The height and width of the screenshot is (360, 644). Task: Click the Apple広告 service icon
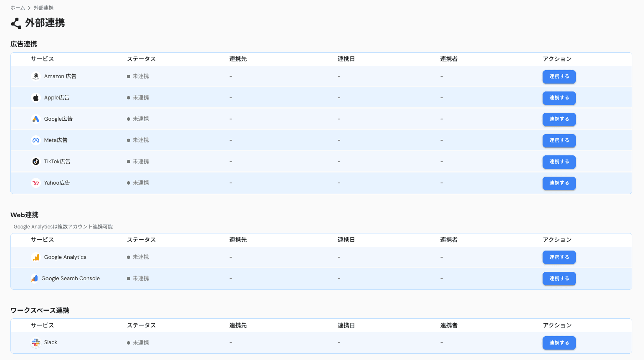coord(35,97)
